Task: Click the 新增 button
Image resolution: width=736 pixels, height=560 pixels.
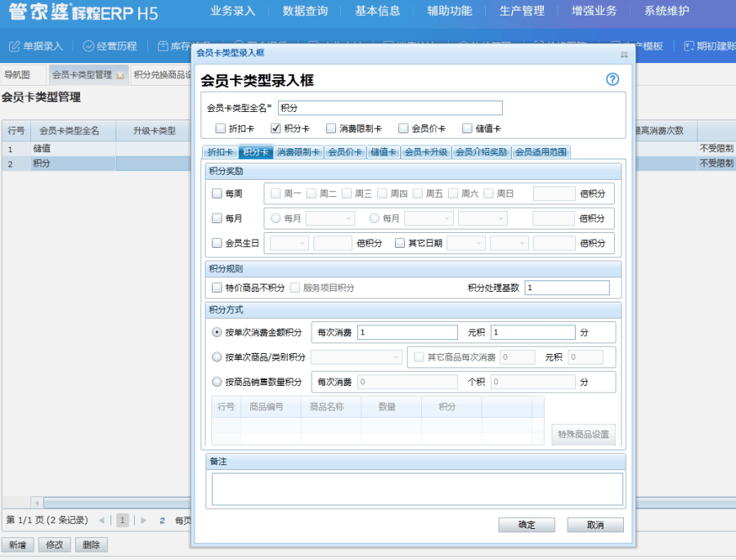Action: click(x=19, y=544)
